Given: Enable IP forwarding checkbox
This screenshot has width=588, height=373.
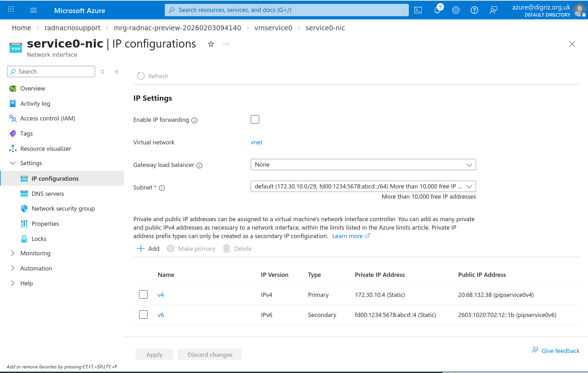Looking at the screenshot, I should [255, 119].
